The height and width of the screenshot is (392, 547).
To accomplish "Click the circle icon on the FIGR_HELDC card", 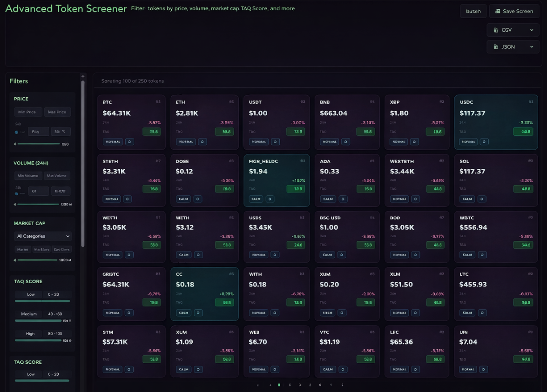I will [x=269, y=199].
